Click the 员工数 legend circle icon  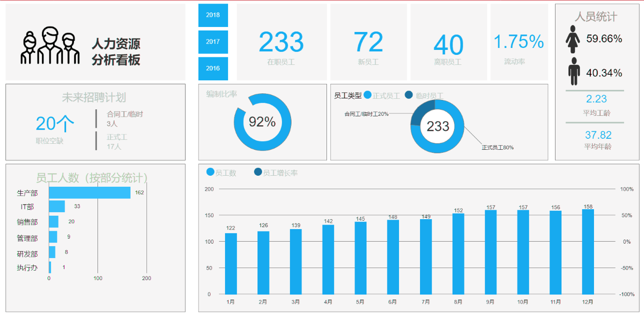[x=210, y=172]
